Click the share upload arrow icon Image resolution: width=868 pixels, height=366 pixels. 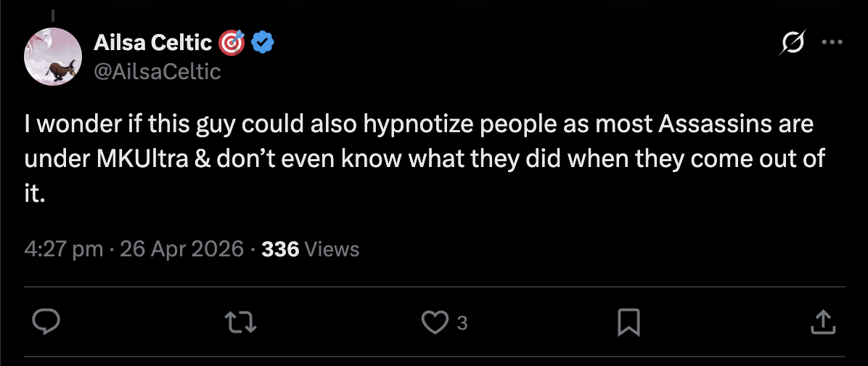point(821,322)
